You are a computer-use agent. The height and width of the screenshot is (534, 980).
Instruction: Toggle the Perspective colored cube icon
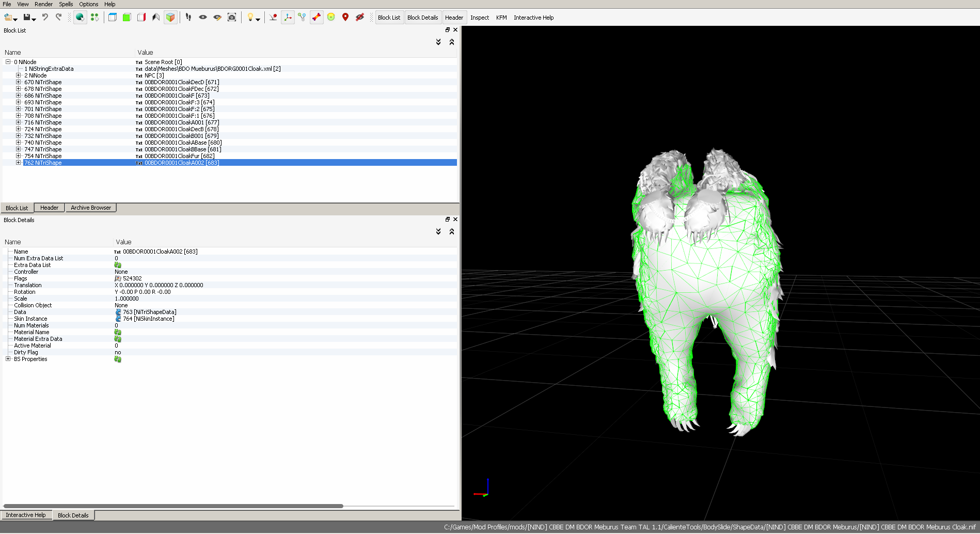(170, 17)
